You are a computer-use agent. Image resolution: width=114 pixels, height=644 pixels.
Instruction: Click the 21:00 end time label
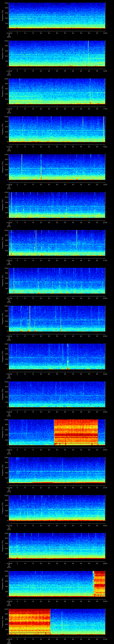(105, 260)
